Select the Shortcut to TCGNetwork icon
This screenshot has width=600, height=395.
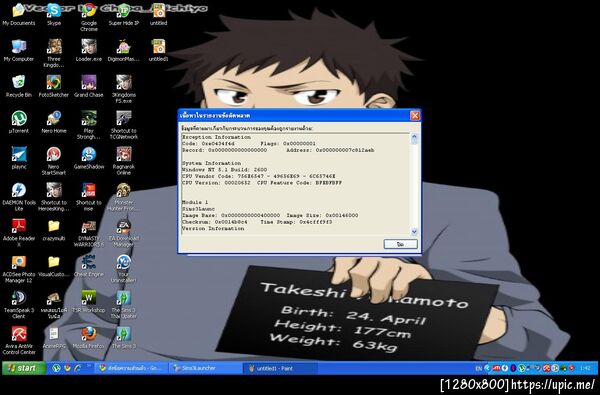pos(124,126)
